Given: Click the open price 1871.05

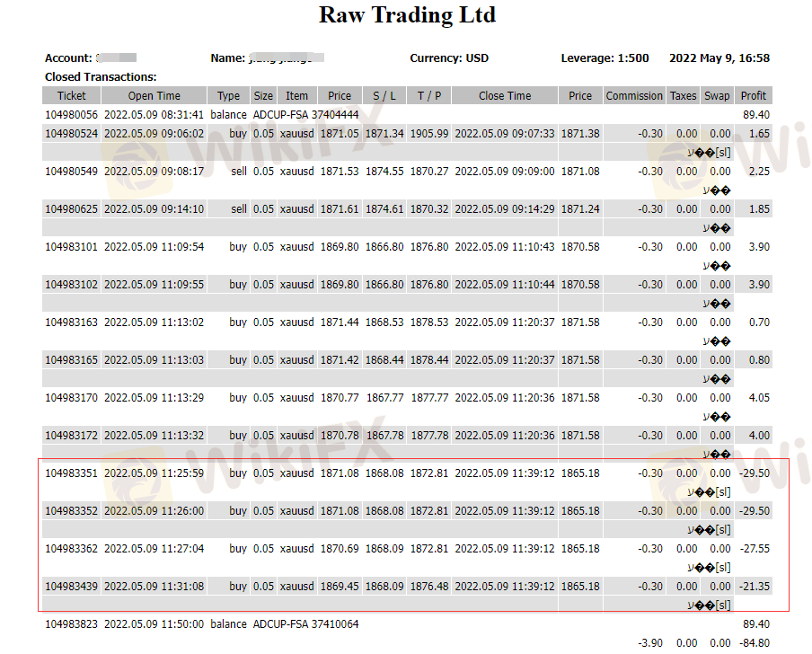Looking at the screenshot, I should [340, 134].
